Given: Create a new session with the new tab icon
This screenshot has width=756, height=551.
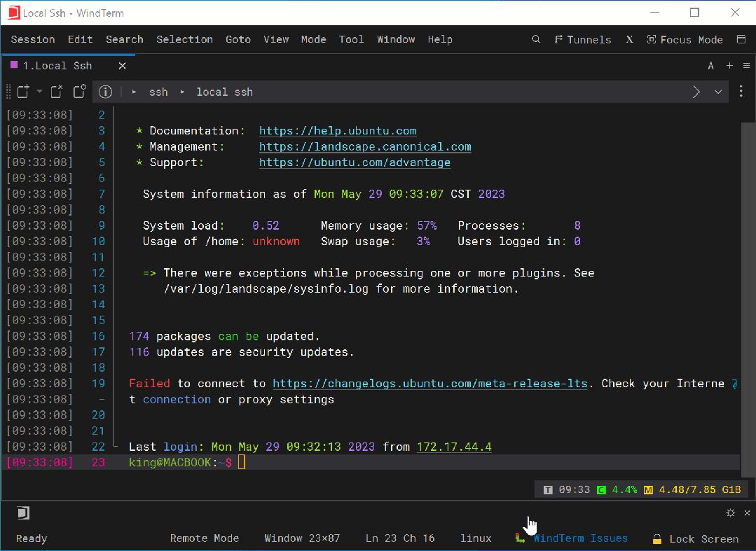Looking at the screenshot, I should point(23,91).
